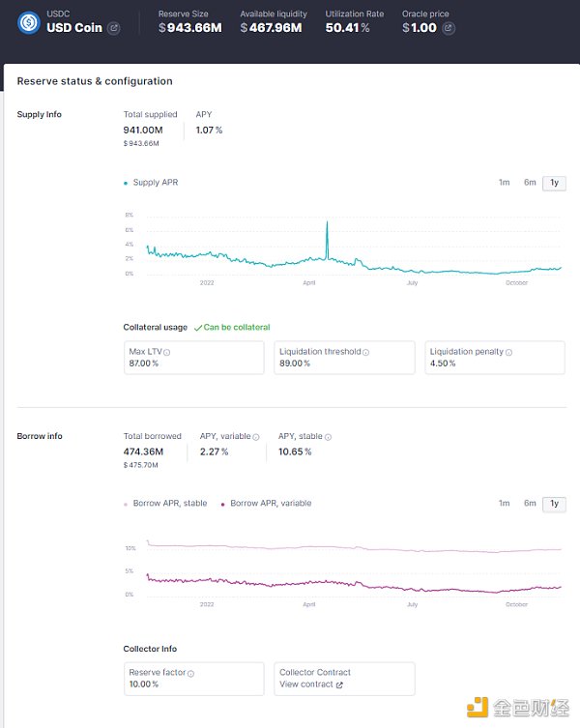
Task: Select 1m range on Borrow APR chart
Action: click(504, 504)
